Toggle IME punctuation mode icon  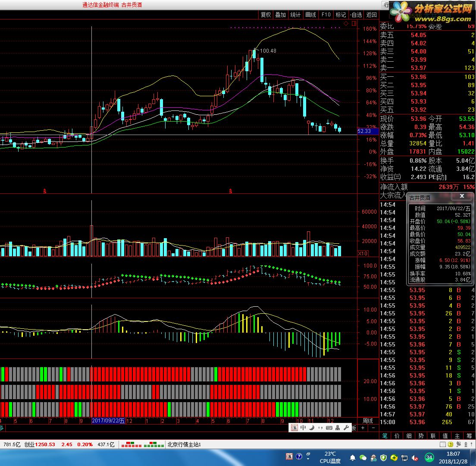click(x=320, y=428)
